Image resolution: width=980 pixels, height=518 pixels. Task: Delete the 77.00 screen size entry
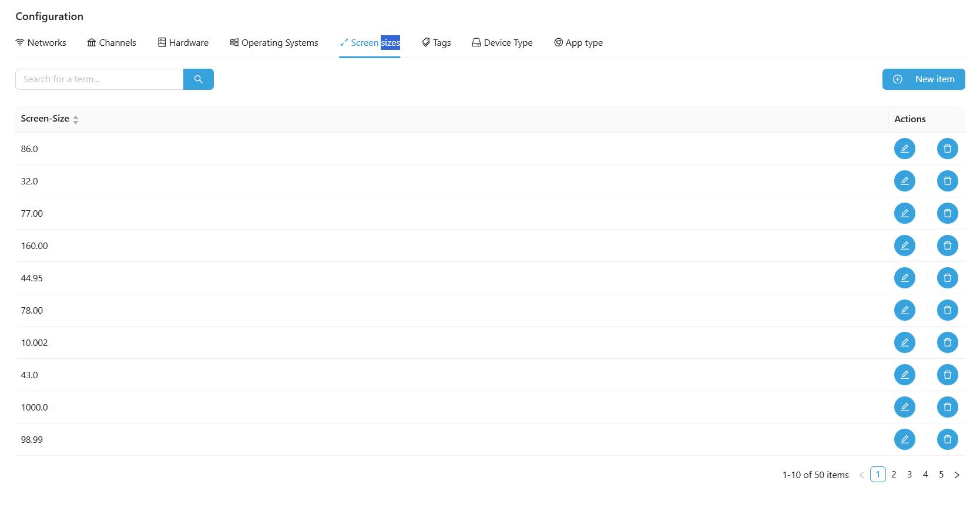(x=947, y=213)
